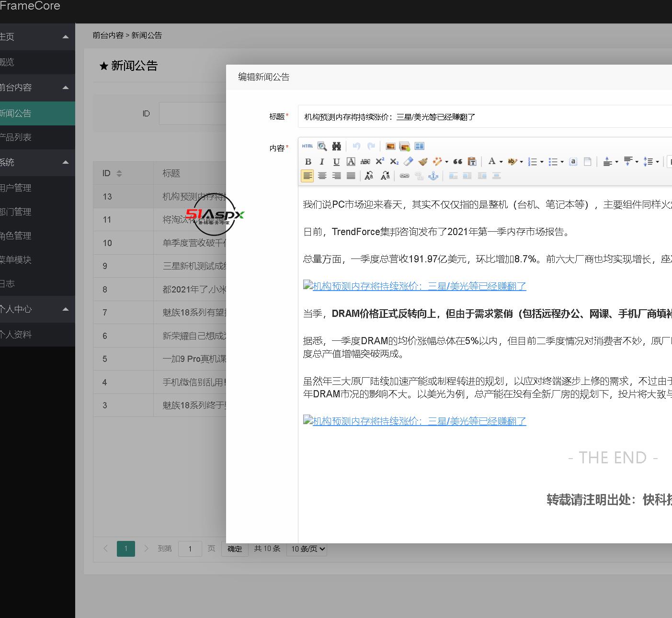Clear the document with blank page icon

[x=588, y=161]
